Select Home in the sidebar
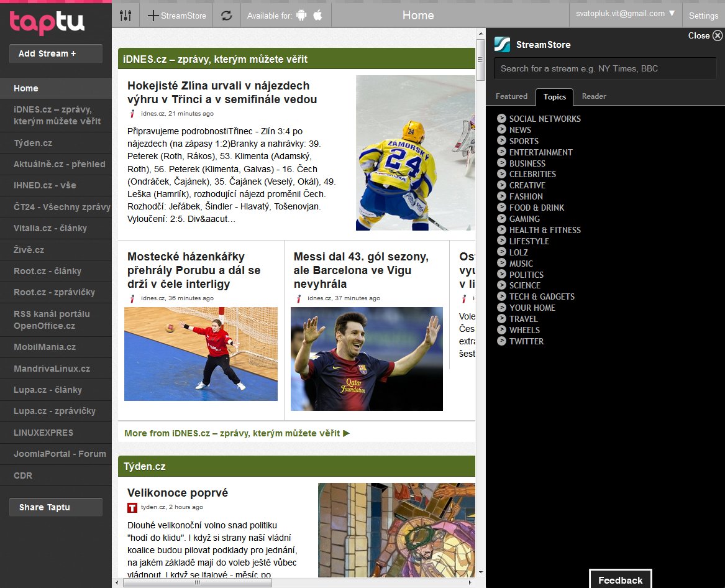Screen dimensions: 725x588 coord(55,88)
